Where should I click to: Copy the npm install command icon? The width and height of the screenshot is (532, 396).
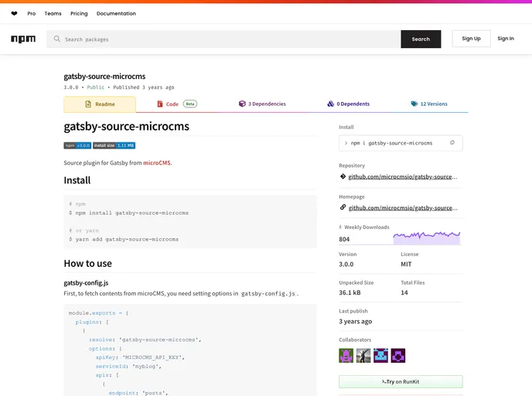tap(452, 143)
